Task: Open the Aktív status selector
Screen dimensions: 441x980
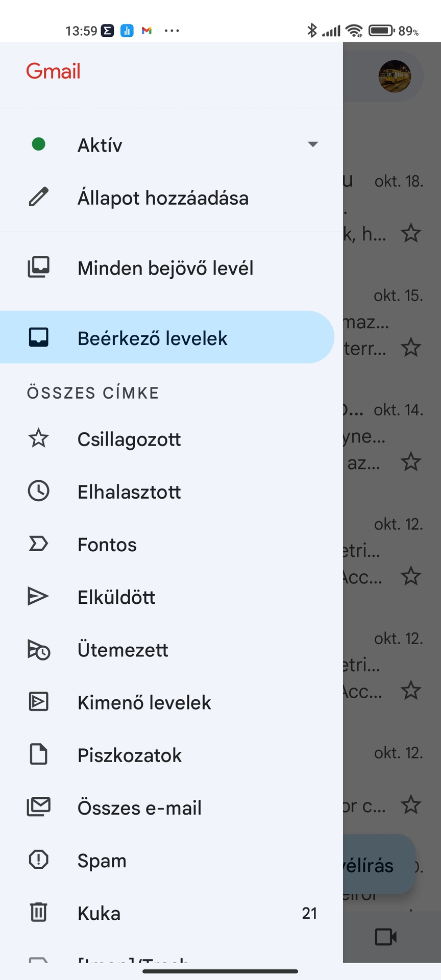Action: pyautogui.click(x=100, y=145)
